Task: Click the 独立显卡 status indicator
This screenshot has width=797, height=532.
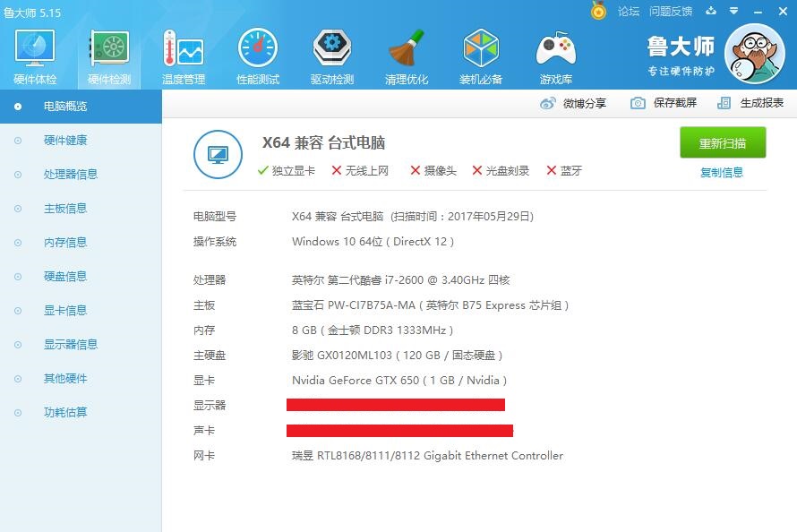Action: point(287,171)
